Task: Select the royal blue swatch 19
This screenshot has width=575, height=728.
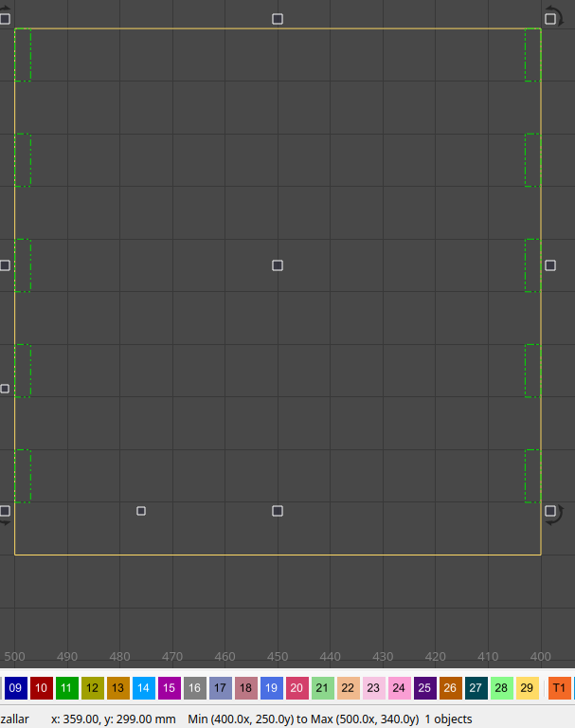Action: click(271, 687)
